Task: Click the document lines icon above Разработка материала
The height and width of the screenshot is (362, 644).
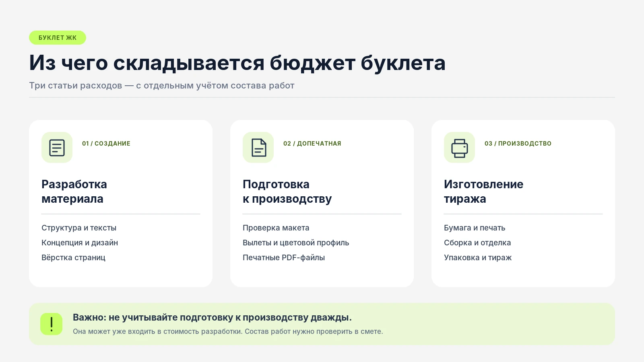Action: click(57, 148)
